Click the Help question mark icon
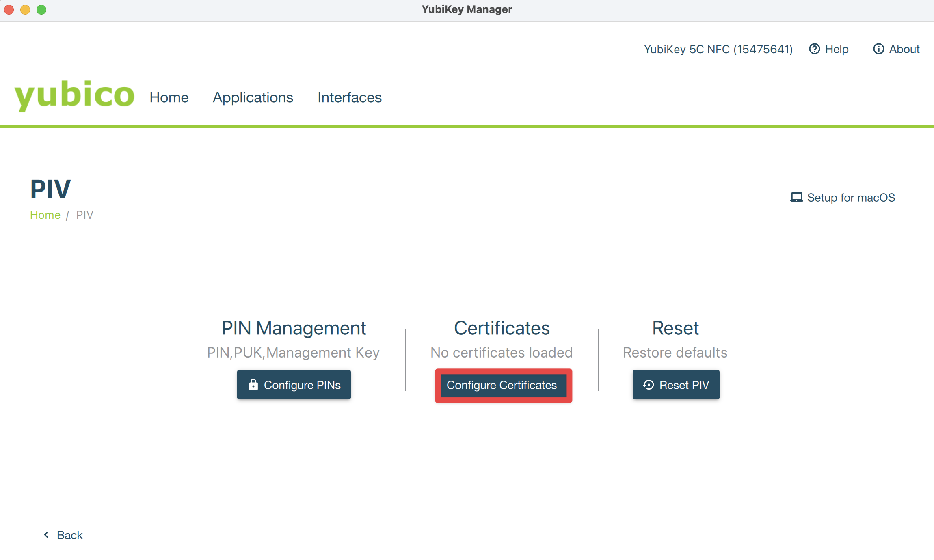The height and width of the screenshot is (560, 934). point(814,49)
